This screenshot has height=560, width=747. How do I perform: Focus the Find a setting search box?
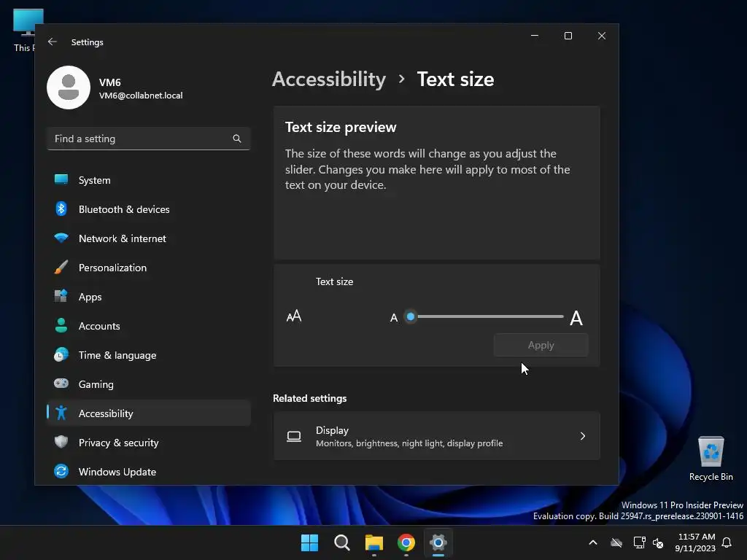tap(148, 139)
